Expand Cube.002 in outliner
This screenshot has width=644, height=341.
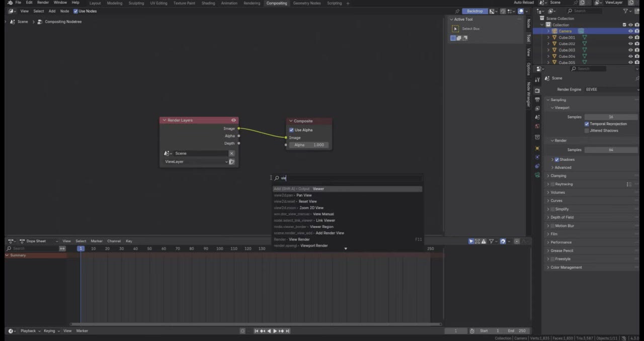[x=548, y=44]
